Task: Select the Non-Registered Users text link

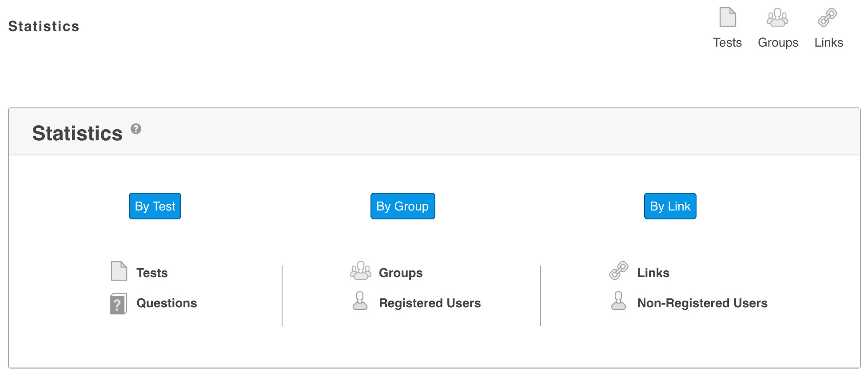Action: 702,303
